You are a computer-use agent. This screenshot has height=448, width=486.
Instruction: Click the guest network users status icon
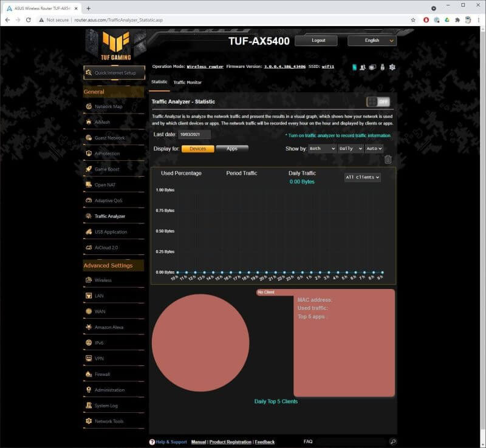pos(362,67)
